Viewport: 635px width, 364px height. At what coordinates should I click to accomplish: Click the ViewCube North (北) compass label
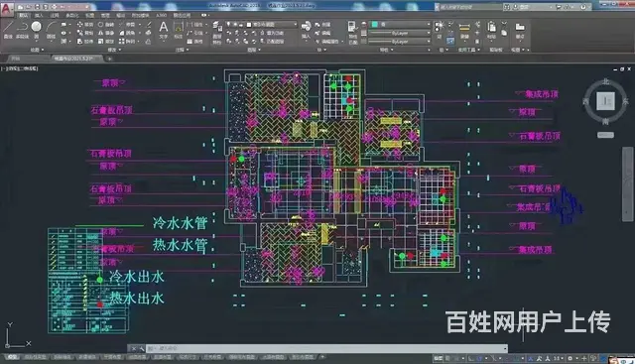[605, 81]
